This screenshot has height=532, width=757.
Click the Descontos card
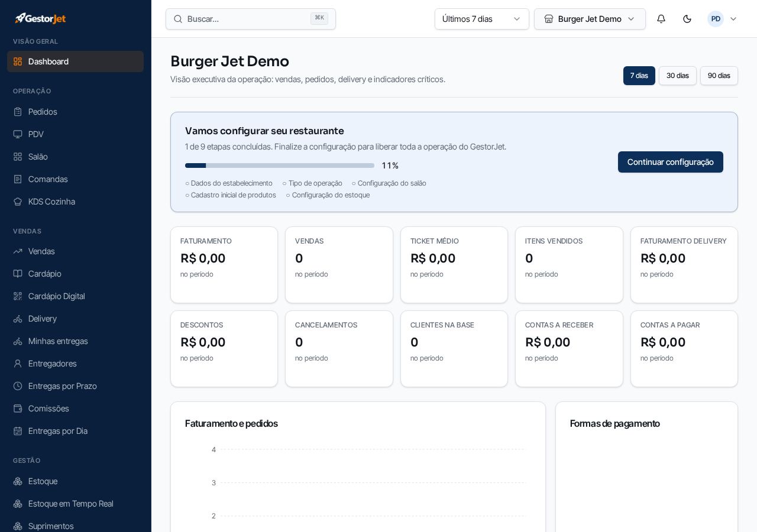click(224, 349)
